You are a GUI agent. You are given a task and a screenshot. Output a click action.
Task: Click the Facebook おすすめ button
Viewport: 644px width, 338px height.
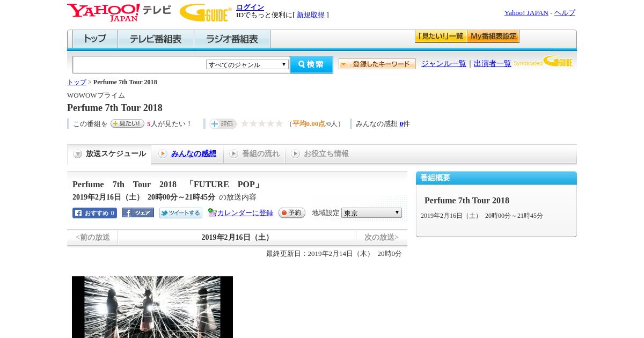click(x=94, y=213)
